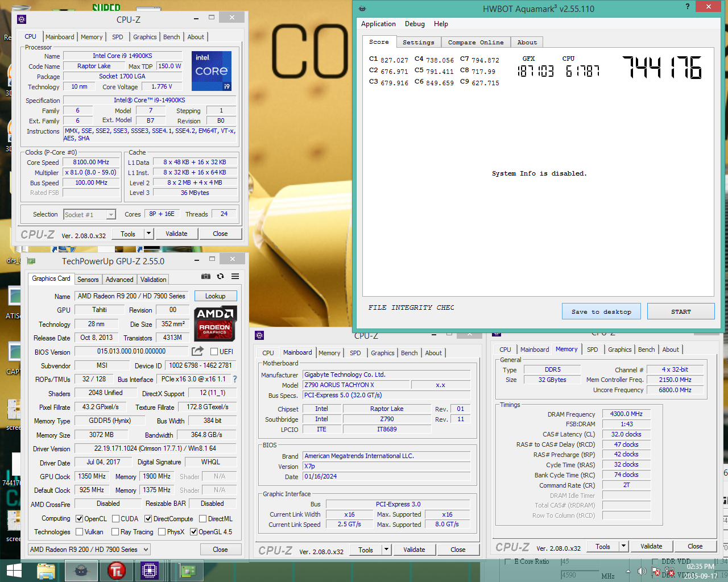
Task: Toggle the OpenGL 4.5 checkbox
Action: (194, 532)
